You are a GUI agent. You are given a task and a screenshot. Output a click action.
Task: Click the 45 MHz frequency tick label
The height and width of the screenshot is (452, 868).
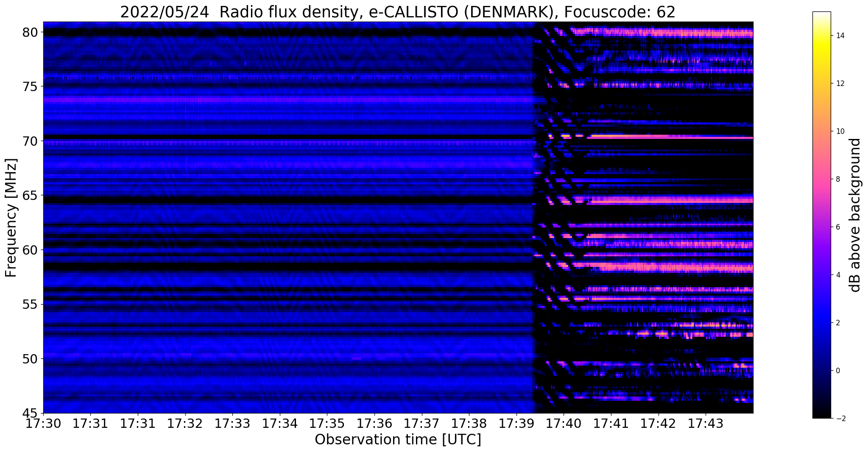click(x=31, y=413)
